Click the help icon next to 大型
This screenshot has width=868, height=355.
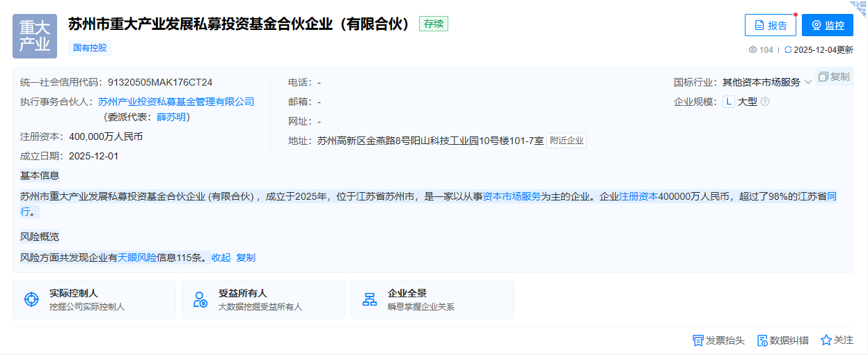click(x=765, y=102)
